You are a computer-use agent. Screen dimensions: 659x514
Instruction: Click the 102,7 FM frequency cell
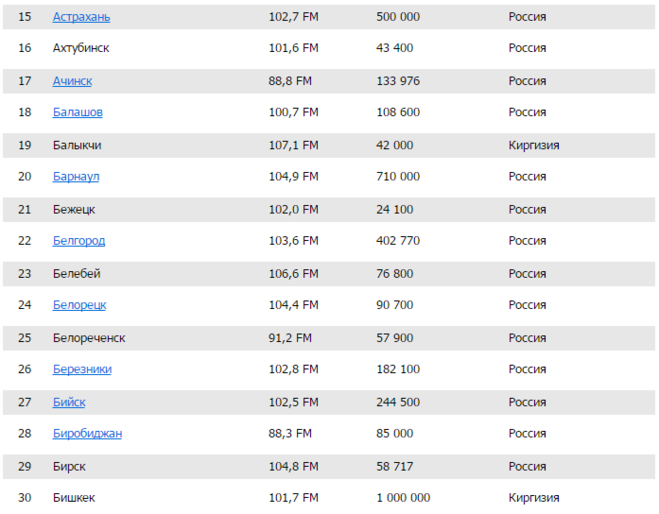point(293,17)
